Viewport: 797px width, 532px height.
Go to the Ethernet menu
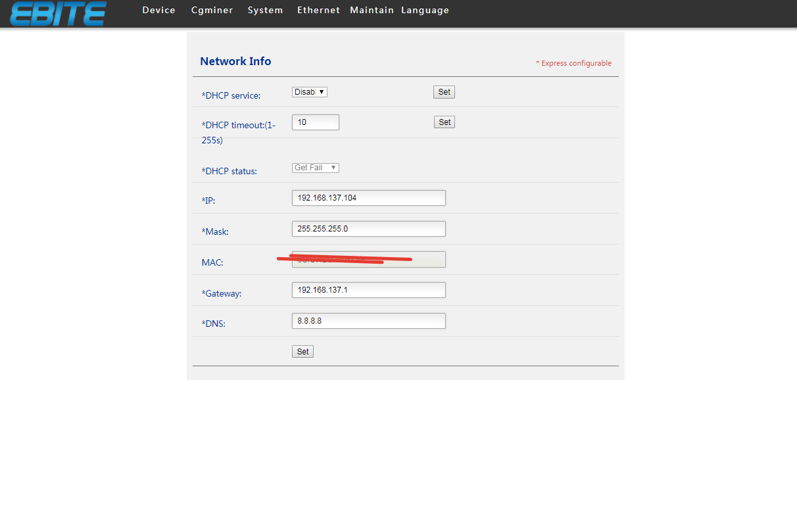tap(318, 11)
